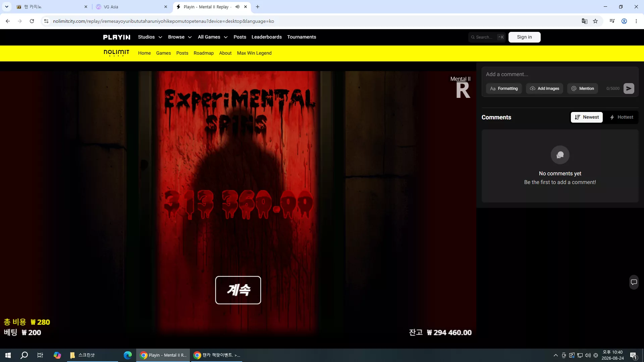This screenshot has height=362, width=644.
Task: Click the send comment arrow button
Action: (629, 88)
